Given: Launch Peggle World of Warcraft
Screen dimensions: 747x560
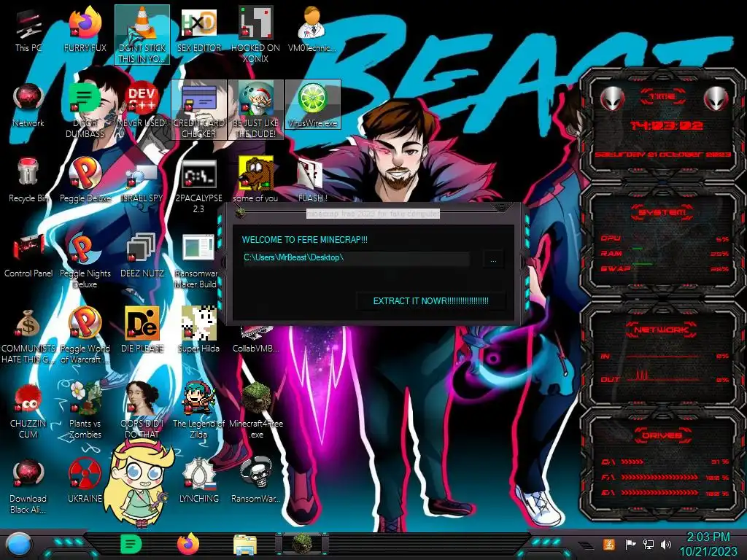Looking at the screenshot, I should [x=85, y=335].
